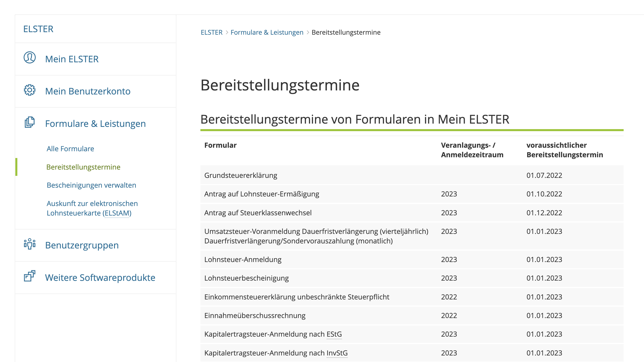Follow the ELStAM link in the sidebar

click(117, 213)
